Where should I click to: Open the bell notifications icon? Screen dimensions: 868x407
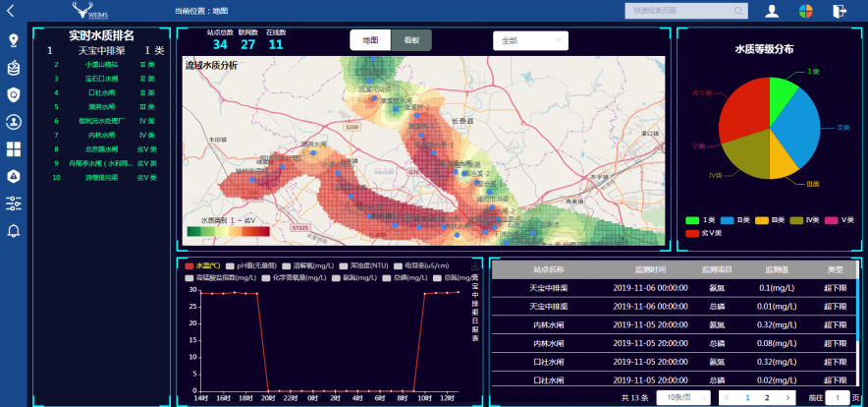[x=14, y=231]
